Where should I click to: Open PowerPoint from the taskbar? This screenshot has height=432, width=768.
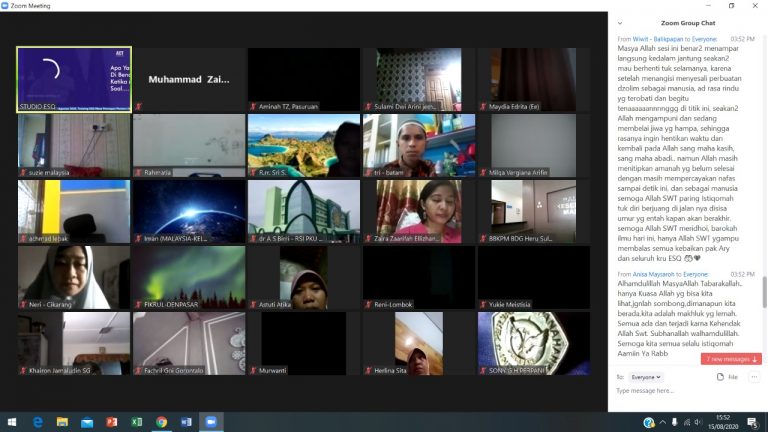(x=111, y=422)
